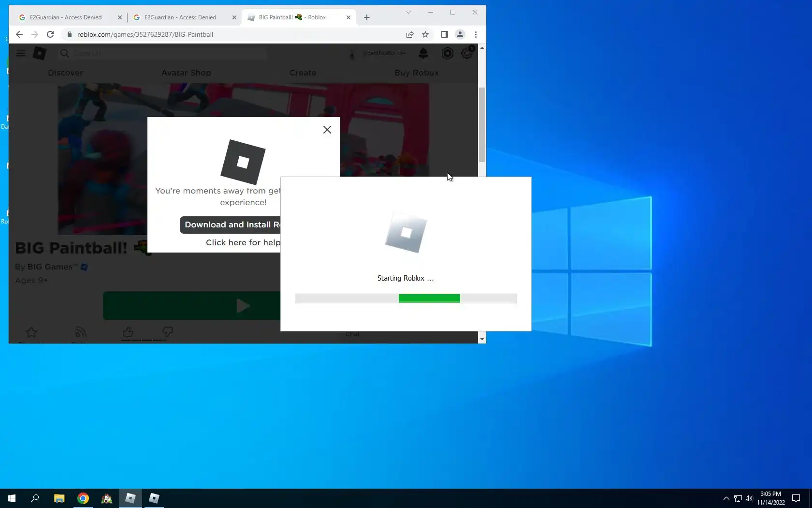
Task: Click the page scrollbar up arrow
Action: [482, 48]
